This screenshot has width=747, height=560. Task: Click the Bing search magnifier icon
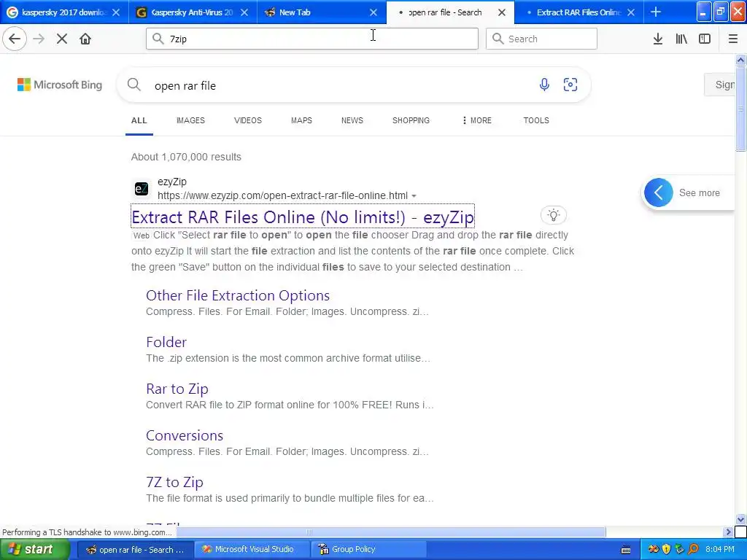pos(134,85)
